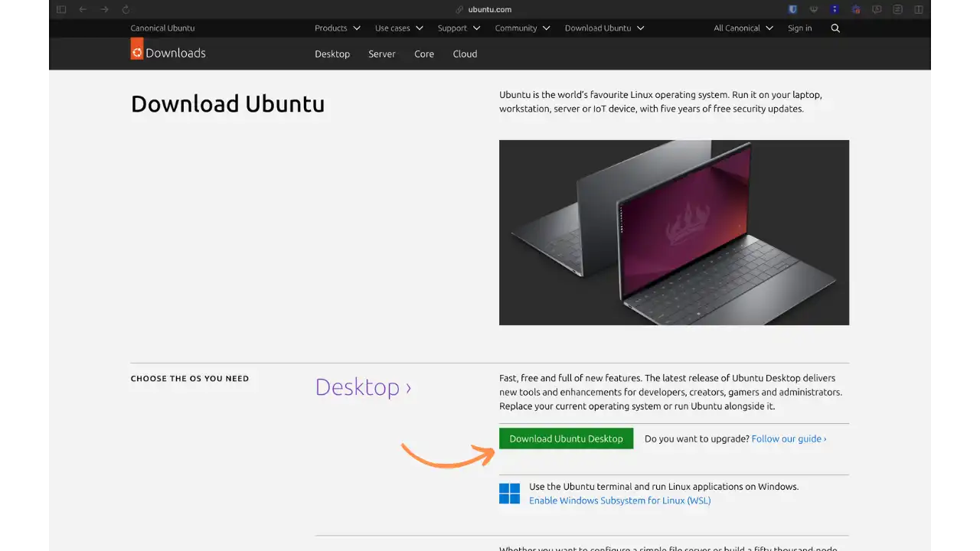
Task: Click the Enable Windows Subsystem for Linux link
Action: [x=620, y=500]
